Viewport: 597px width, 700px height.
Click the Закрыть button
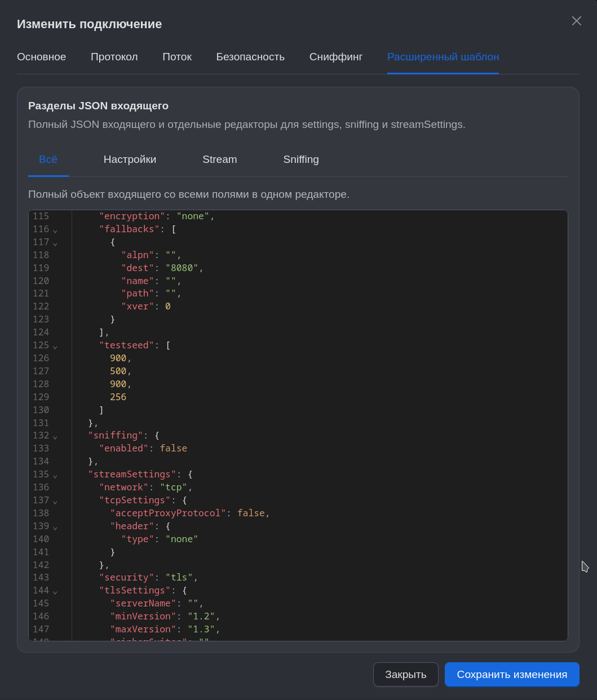tap(406, 675)
